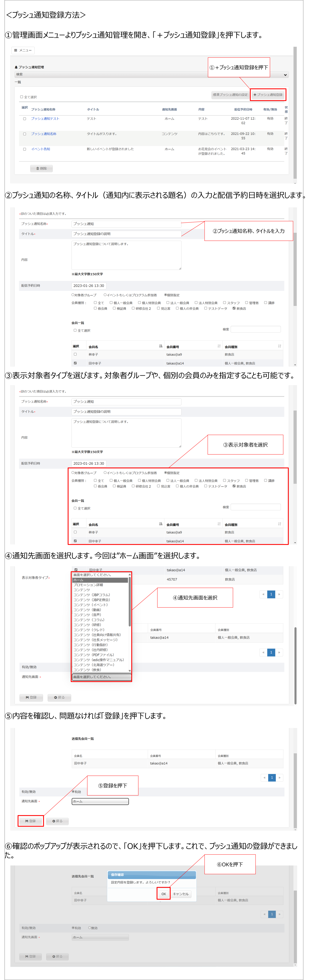Open the イベント告知 link
This screenshot has width=312, height=980.
point(40,149)
